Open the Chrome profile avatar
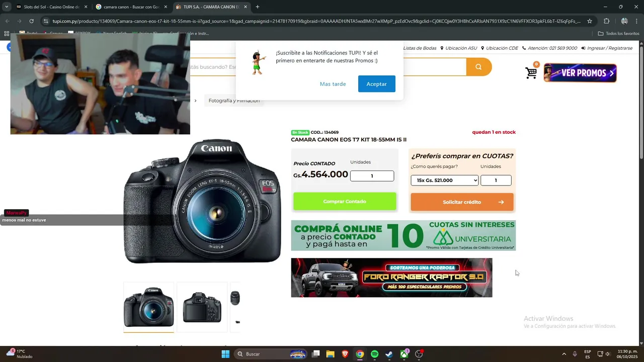 [624, 21]
